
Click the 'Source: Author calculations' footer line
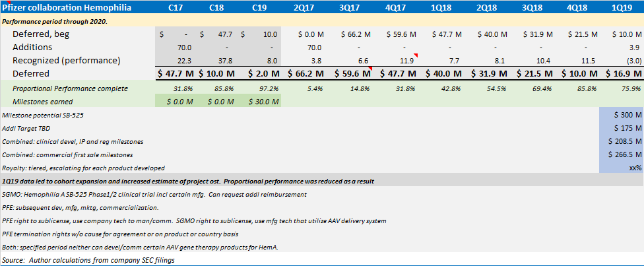point(90,260)
